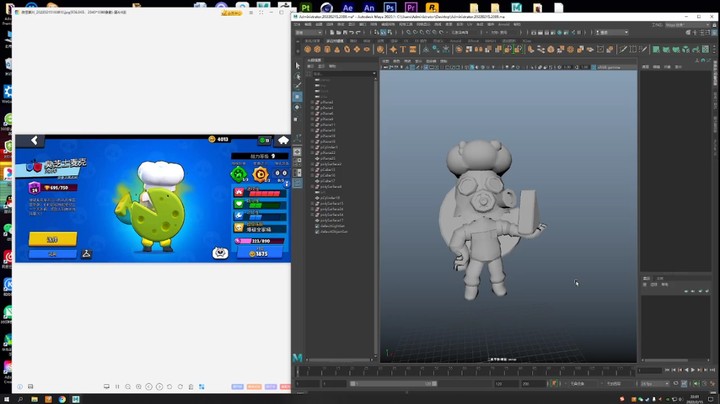Create a polygon sphere from Maya shelf

pyautogui.click(x=307, y=49)
